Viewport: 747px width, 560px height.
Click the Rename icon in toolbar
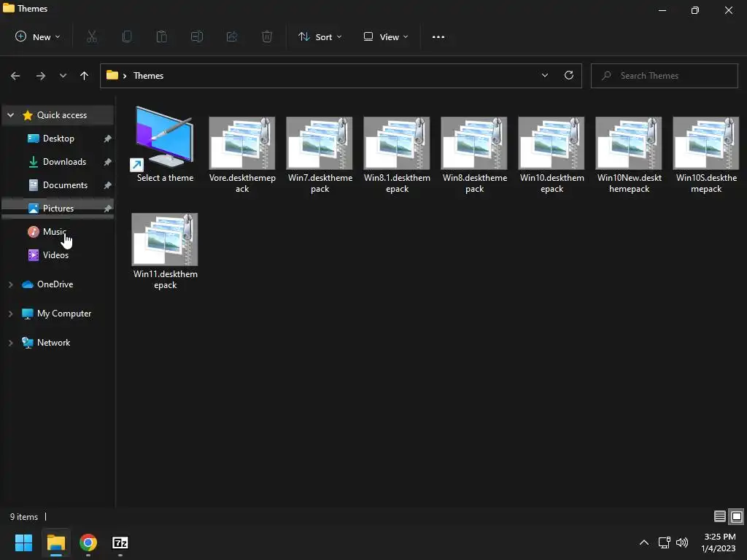197,36
